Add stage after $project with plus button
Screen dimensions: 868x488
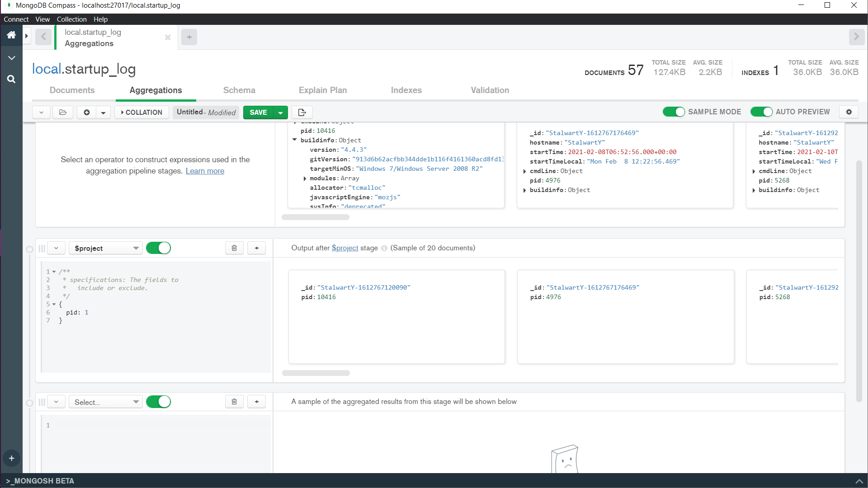click(x=257, y=248)
